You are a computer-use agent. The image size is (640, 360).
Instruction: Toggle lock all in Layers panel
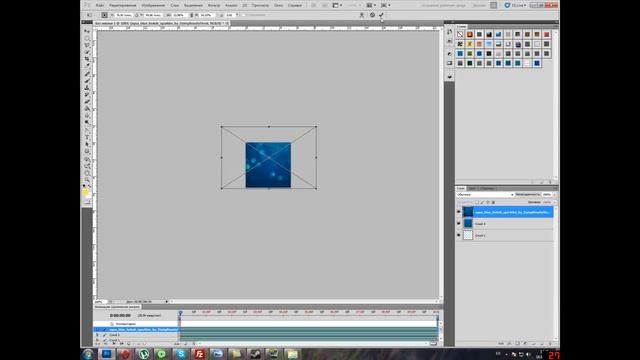(x=493, y=202)
